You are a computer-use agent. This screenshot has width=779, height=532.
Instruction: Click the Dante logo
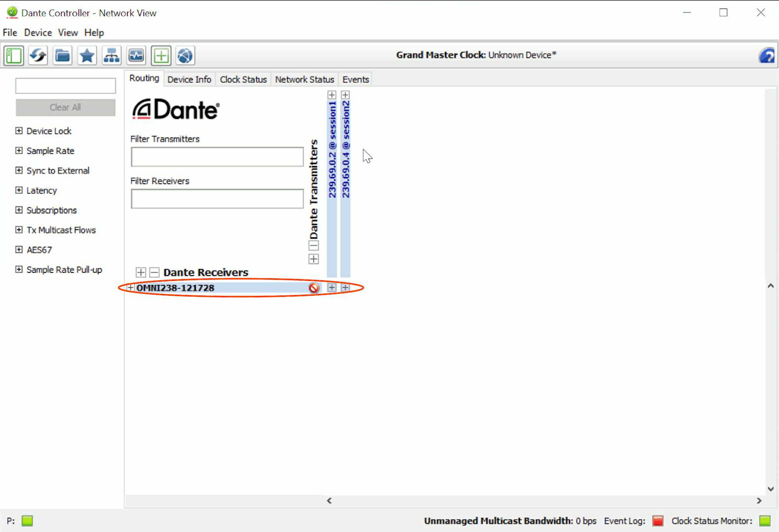pos(176,109)
